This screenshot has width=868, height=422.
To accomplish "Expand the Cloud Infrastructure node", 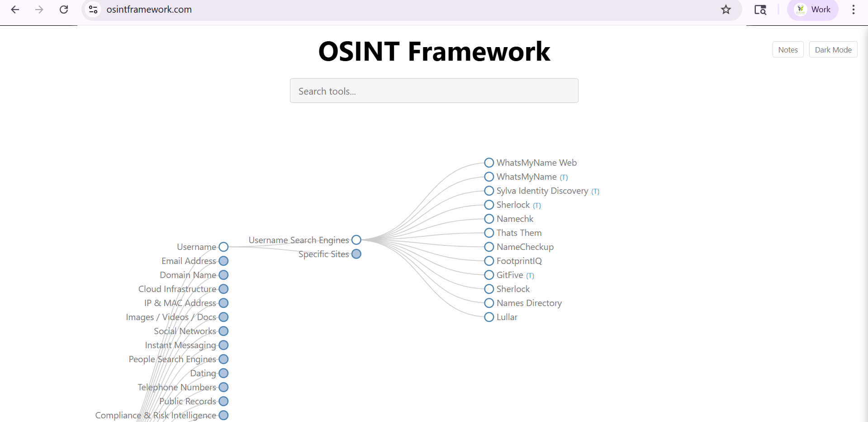I will pyautogui.click(x=223, y=289).
